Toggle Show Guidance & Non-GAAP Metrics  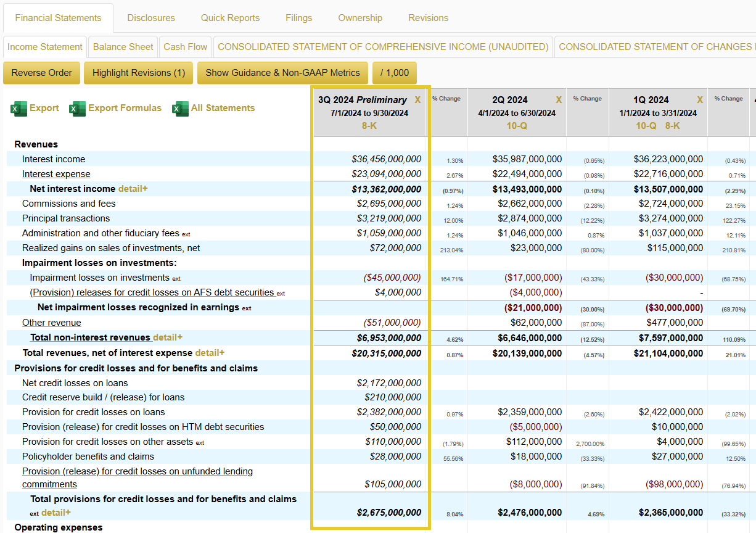[282, 73]
